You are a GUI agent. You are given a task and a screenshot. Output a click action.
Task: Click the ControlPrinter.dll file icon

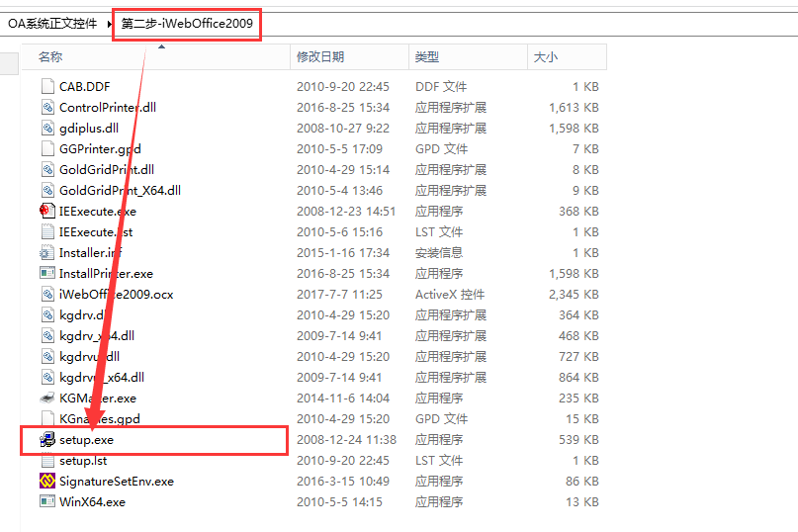pos(47,107)
